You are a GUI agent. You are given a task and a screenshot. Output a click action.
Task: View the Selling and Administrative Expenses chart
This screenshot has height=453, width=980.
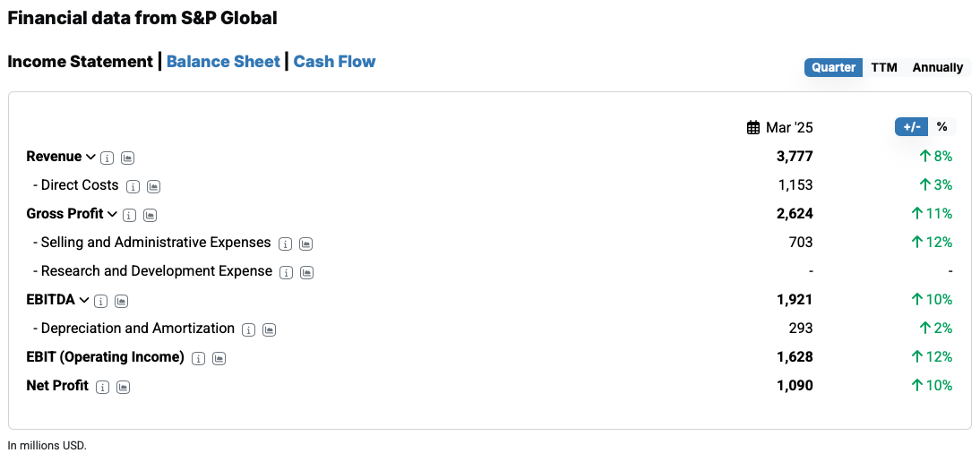coord(305,244)
